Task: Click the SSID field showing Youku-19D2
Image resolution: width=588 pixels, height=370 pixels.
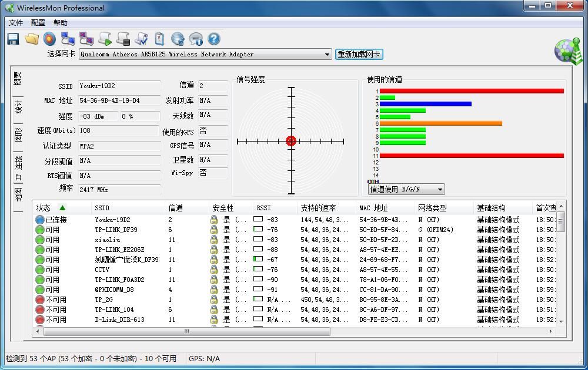Action: tap(119, 86)
